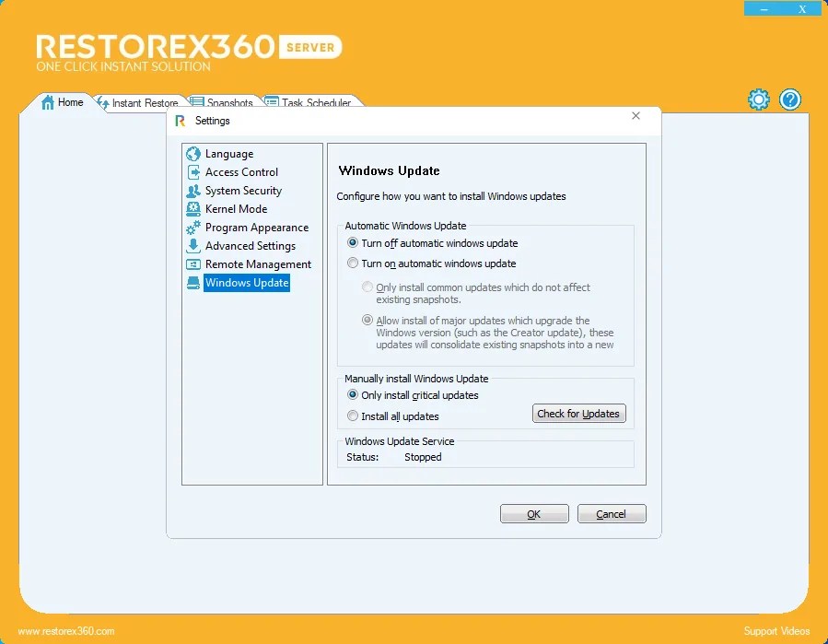This screenshot has height=644, width=828.
Task: Open help via the question mark icon
Action: [x=790, y=100]
